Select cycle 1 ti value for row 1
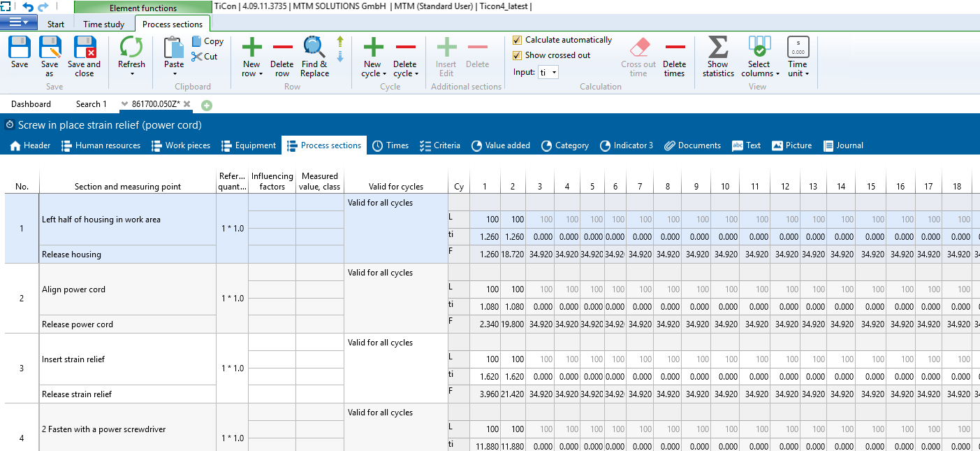 click(485, 237)
